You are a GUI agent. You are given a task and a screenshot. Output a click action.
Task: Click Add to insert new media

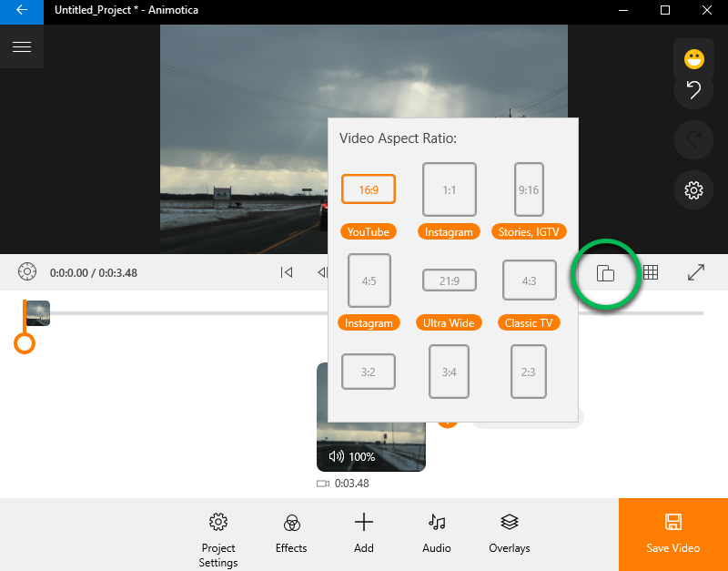tap(363, 535)
